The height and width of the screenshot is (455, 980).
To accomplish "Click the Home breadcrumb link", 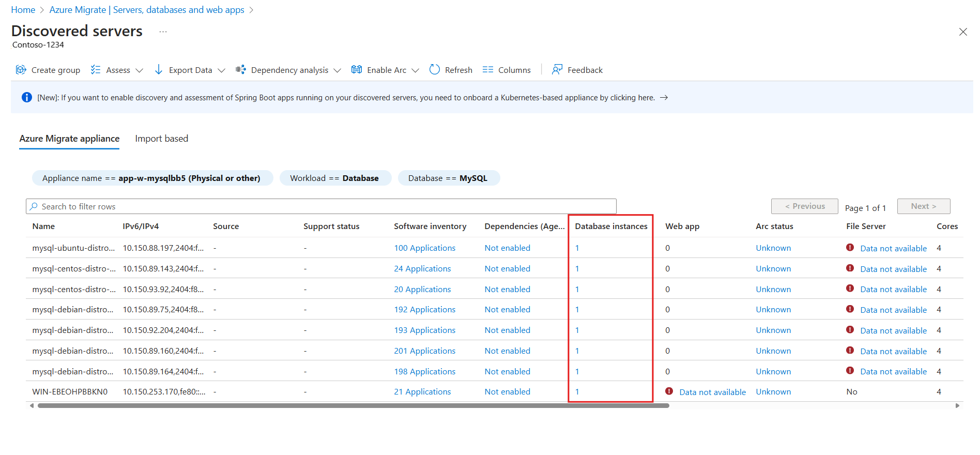I will [23, 10].
